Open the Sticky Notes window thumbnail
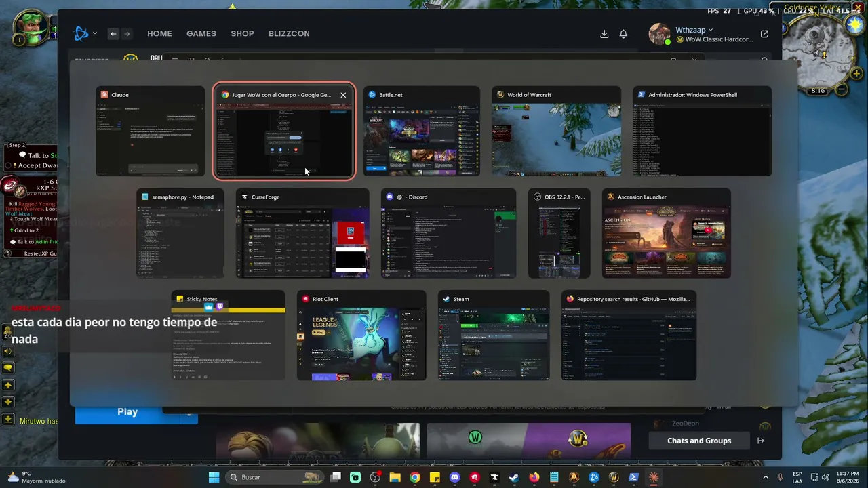The height and width of the screenshot is (488, 868). click(229, 335)
